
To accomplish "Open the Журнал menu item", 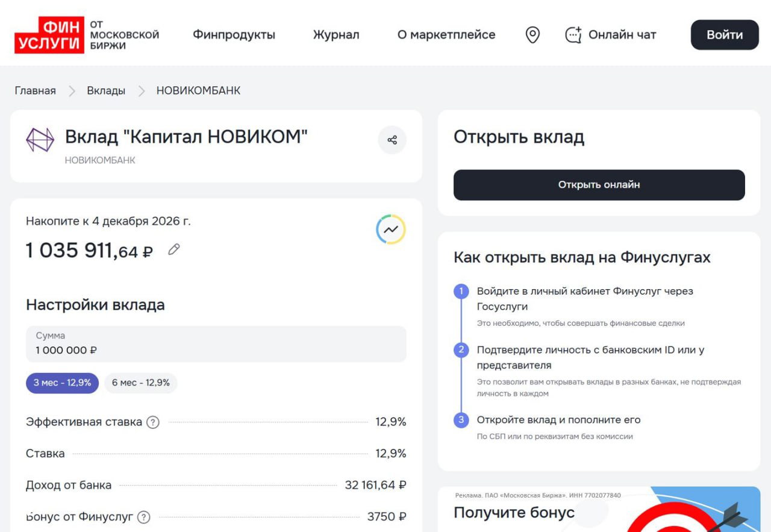I will tap(336, 35).
